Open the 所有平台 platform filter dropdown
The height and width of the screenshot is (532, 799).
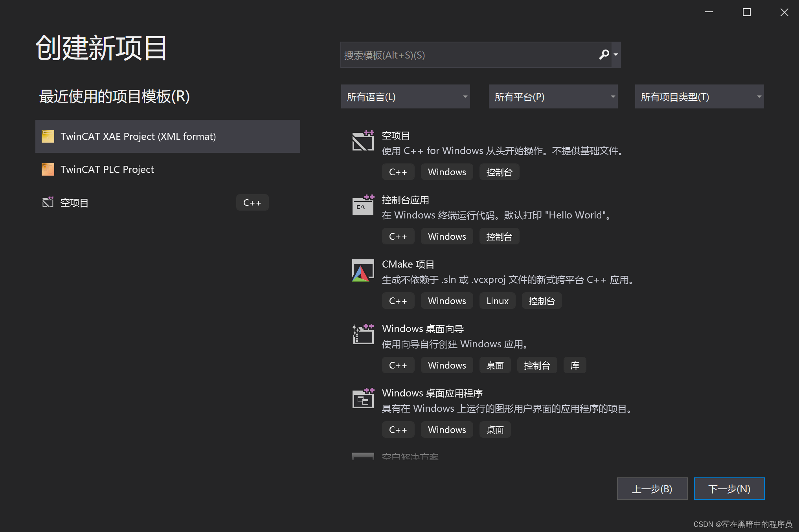553,97
